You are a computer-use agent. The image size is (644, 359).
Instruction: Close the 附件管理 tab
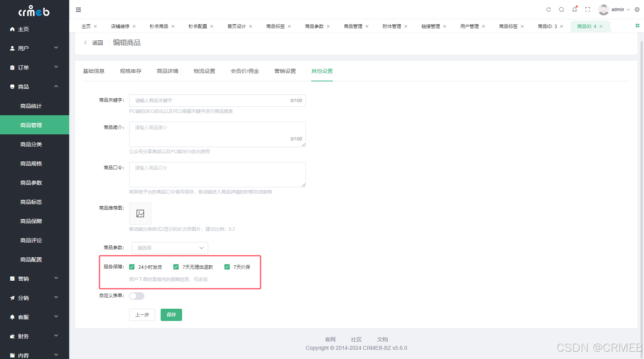tap(406, 26)
